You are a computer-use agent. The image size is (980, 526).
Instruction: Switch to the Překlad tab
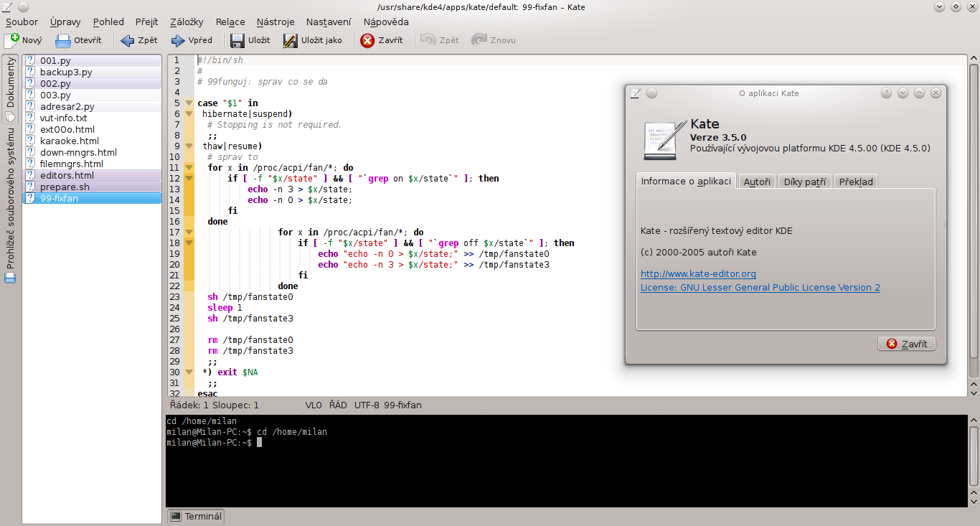[856, 182]
